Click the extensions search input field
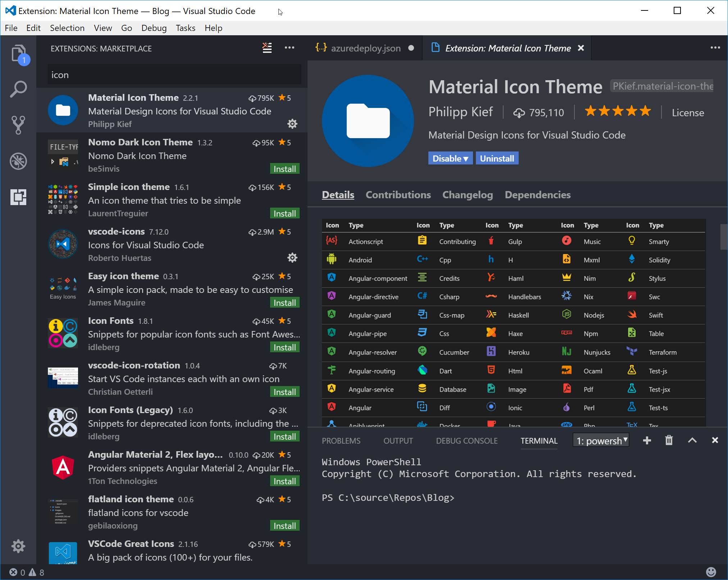This screenshot has height=580, width=728. point(174,75)
